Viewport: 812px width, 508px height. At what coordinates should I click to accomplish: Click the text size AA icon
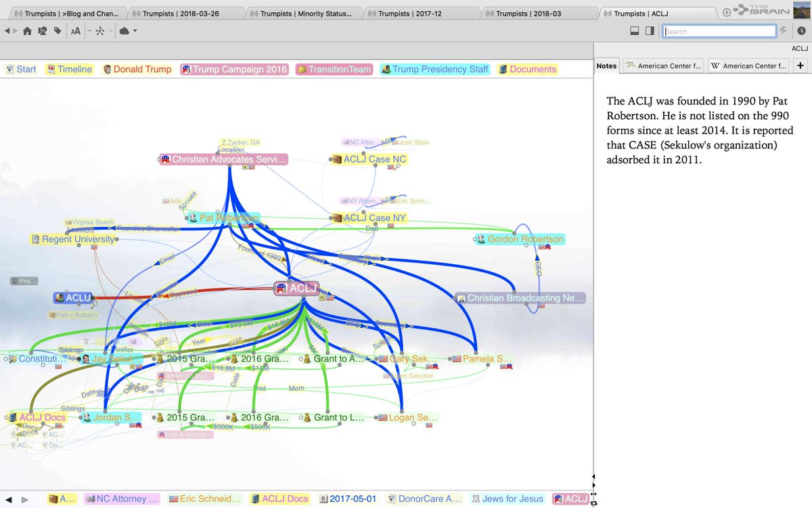click(75, 30)
